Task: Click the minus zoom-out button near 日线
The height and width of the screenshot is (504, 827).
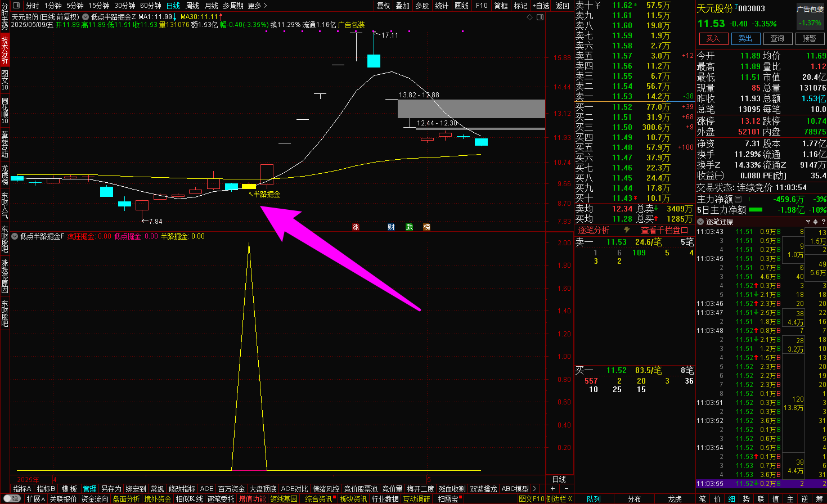Action: click(567, 489)
